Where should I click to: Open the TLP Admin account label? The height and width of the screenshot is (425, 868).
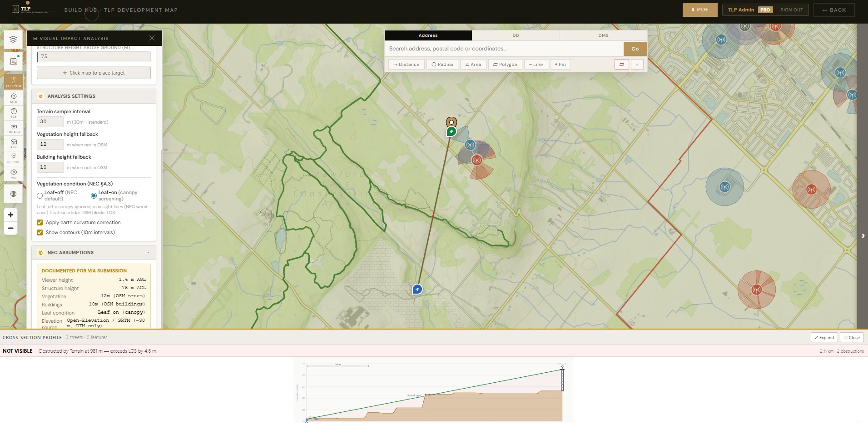coord(741,10)
